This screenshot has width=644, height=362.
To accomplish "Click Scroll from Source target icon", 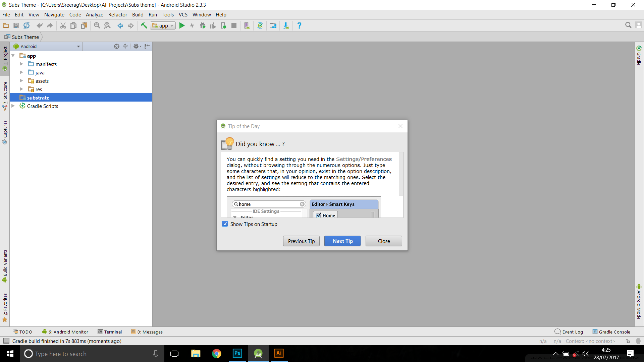I will (116, 46).
